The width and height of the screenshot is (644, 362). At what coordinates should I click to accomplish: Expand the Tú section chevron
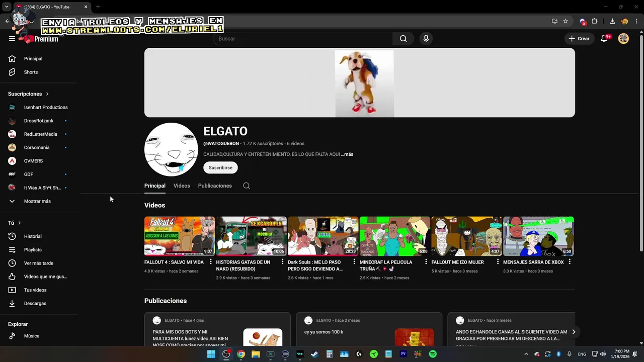[20, 223]
